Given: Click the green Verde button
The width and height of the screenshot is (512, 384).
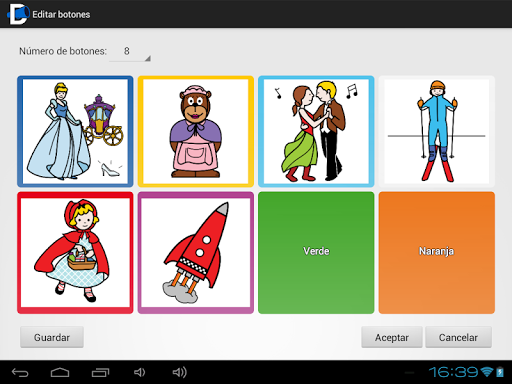Looking at the screenshot, I should click(x=316, y=253).
